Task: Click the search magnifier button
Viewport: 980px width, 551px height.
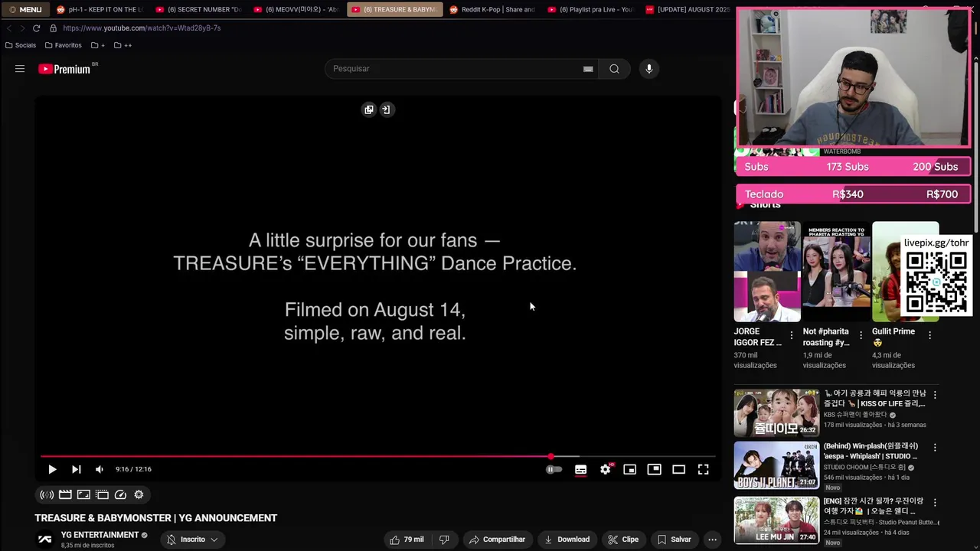Action: 614,69
